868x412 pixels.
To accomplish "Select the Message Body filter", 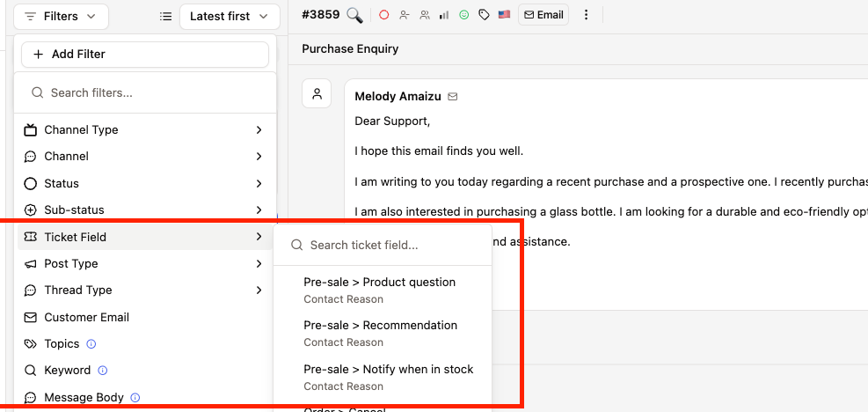I will coord(145,397).
